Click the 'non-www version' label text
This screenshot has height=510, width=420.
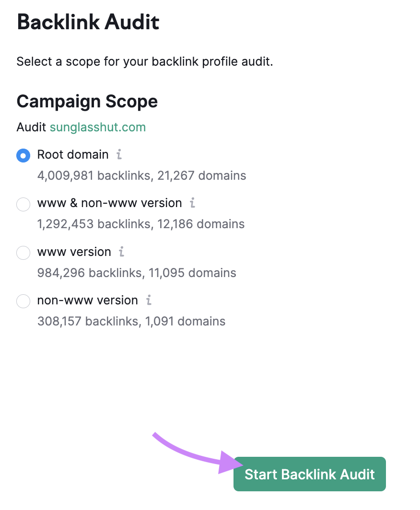[x=88, y=300]
